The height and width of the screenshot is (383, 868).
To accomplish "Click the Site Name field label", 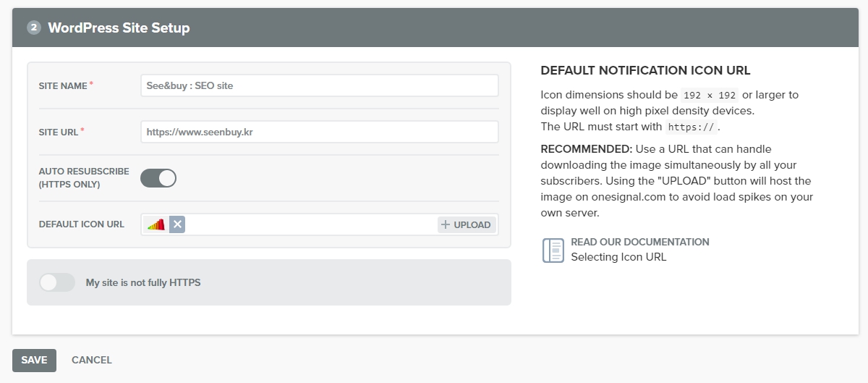I will pos(63,85).
